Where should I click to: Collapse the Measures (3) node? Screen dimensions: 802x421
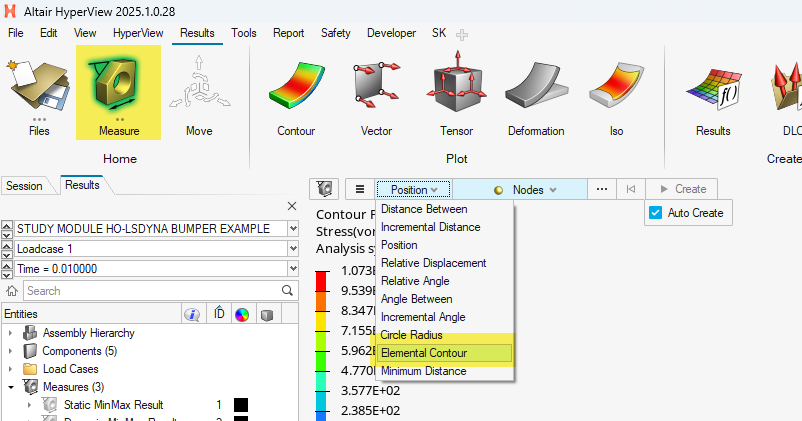point(11,387)
